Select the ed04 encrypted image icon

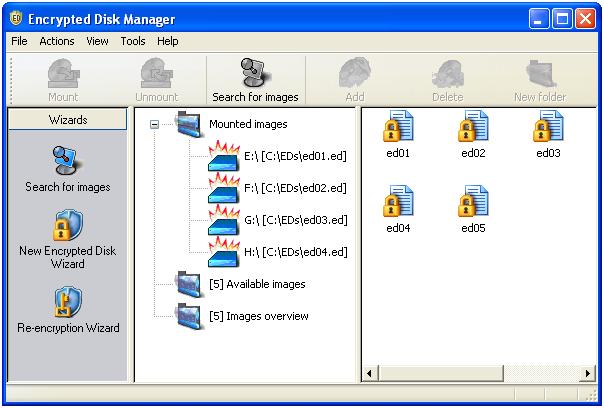[x=398, y=201]
